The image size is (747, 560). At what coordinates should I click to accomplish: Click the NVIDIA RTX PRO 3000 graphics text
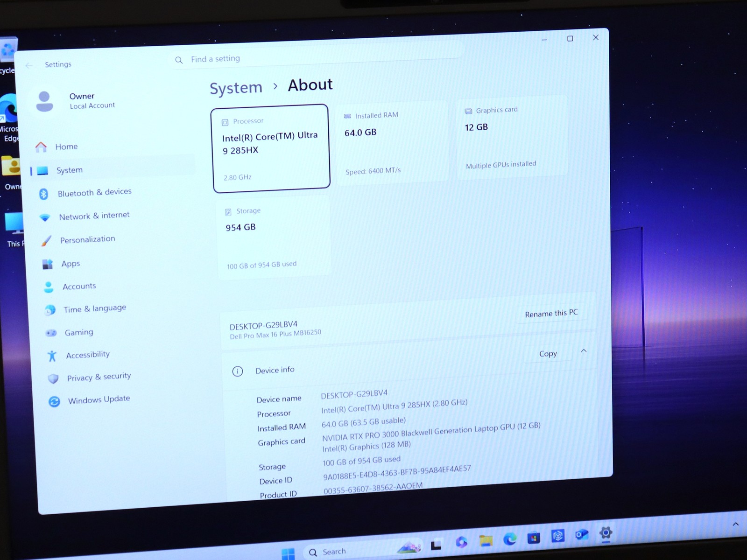pyautogui.click(x=431, y=432)
